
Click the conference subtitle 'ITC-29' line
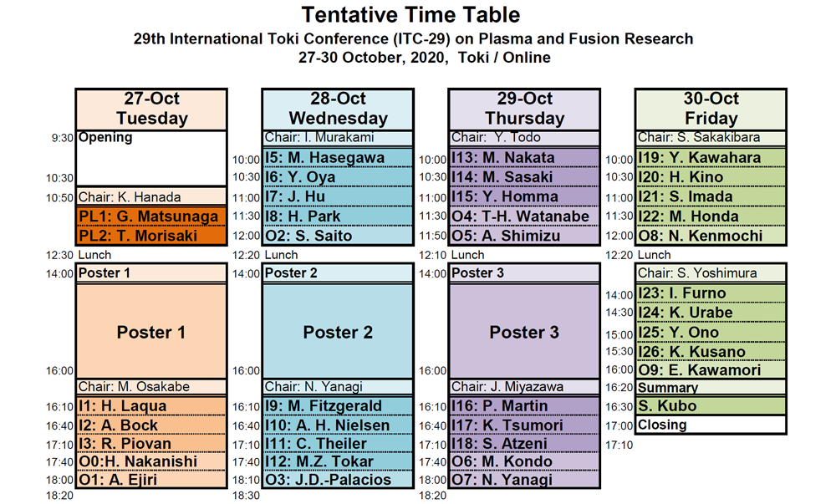coord(413,39)
